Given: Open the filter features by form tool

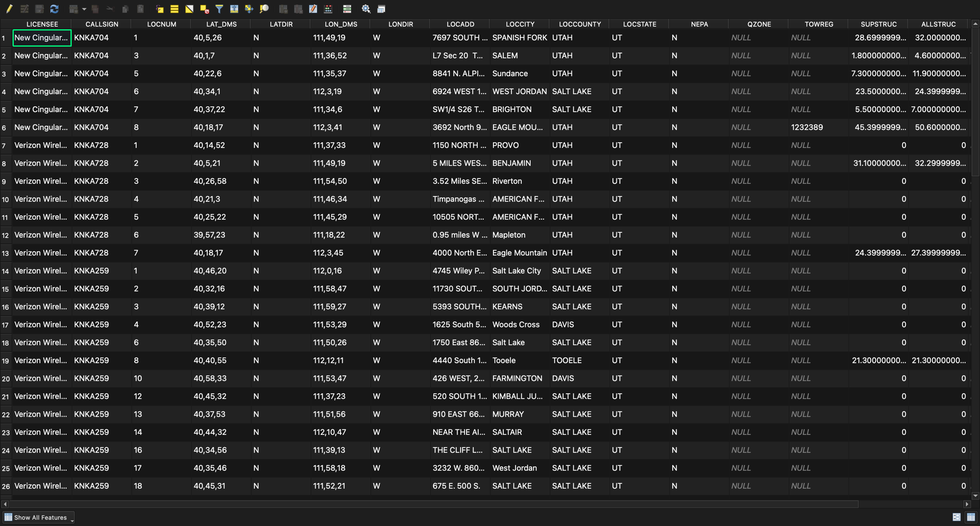Looking at the screenshot, I should click(x=219, y=9).
